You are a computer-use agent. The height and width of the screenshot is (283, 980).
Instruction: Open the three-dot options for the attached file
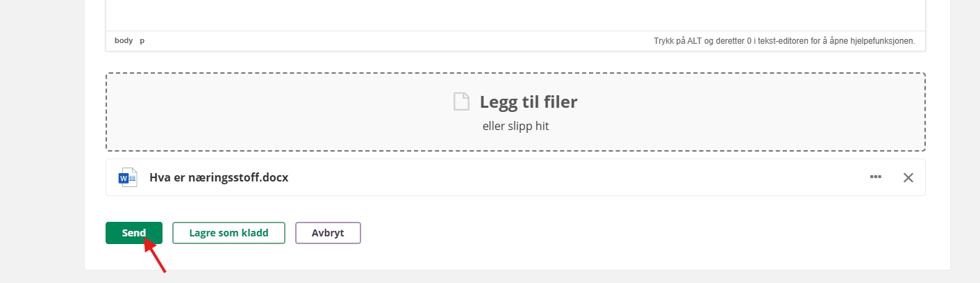click(x=875, y=177)
